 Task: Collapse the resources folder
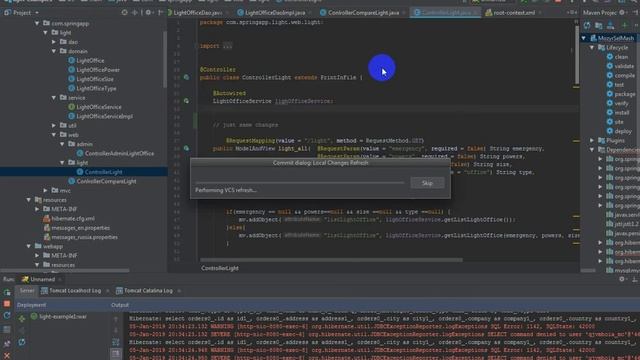click(x=29, y=200)
